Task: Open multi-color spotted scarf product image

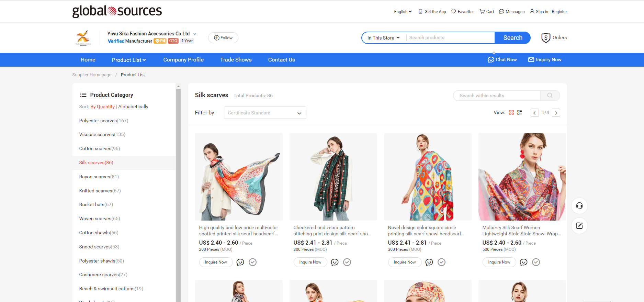Action: pyautogui.click(x=239, y=177)
